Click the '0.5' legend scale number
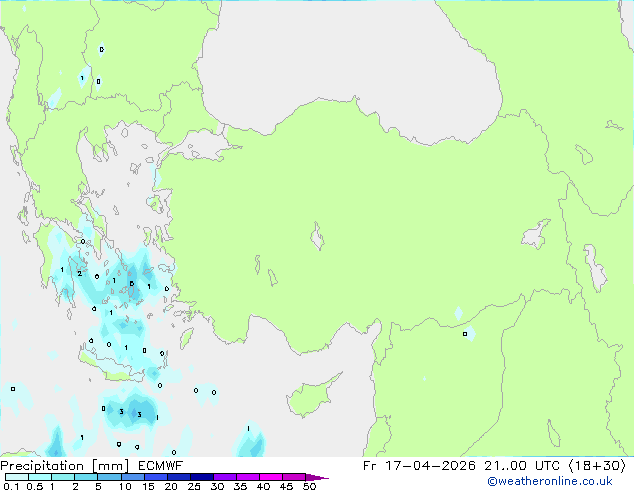Image resolution: width=634 pixels, height=490 pixels. point(35,486)
